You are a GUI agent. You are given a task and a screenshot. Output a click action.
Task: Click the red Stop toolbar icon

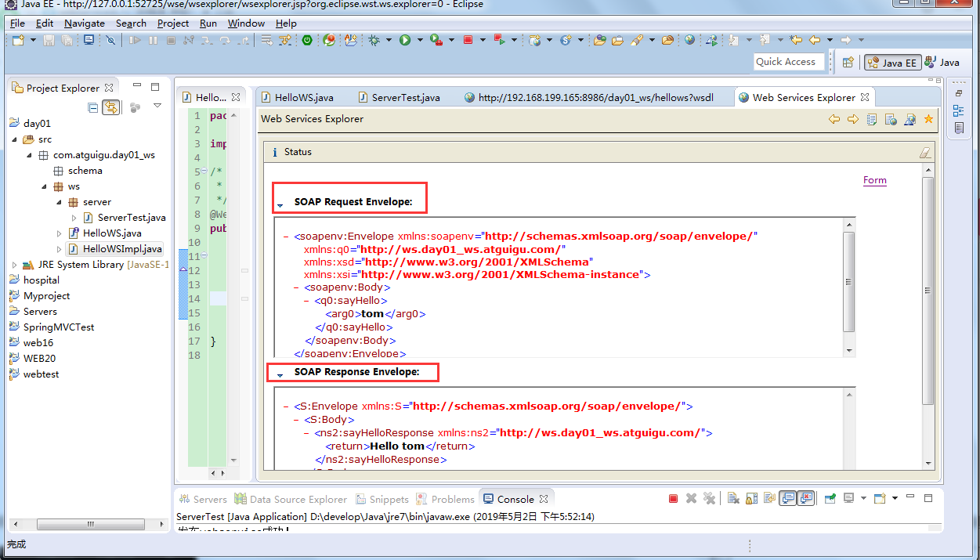point(468,40)
